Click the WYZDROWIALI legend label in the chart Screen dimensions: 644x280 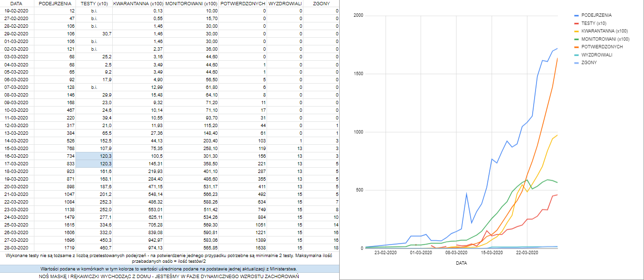(597, 55)
